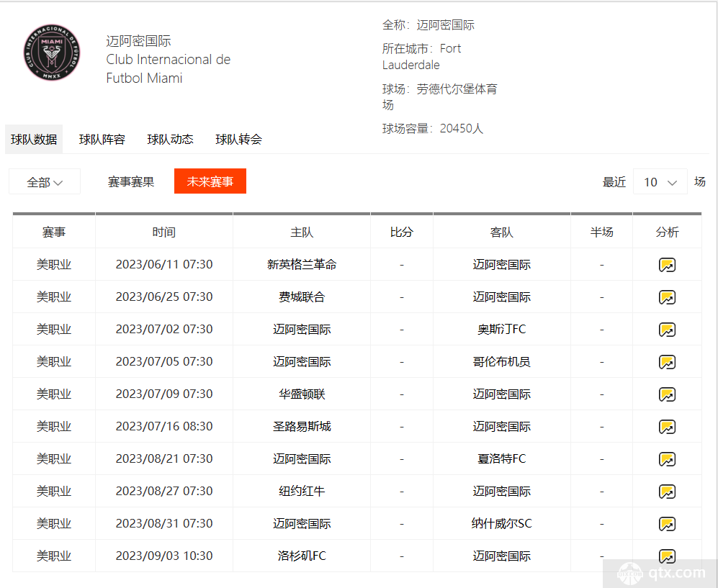Viewport: 718px width, 588px height.
Task: Click the 分析 column header
Action: click(667, 232)
